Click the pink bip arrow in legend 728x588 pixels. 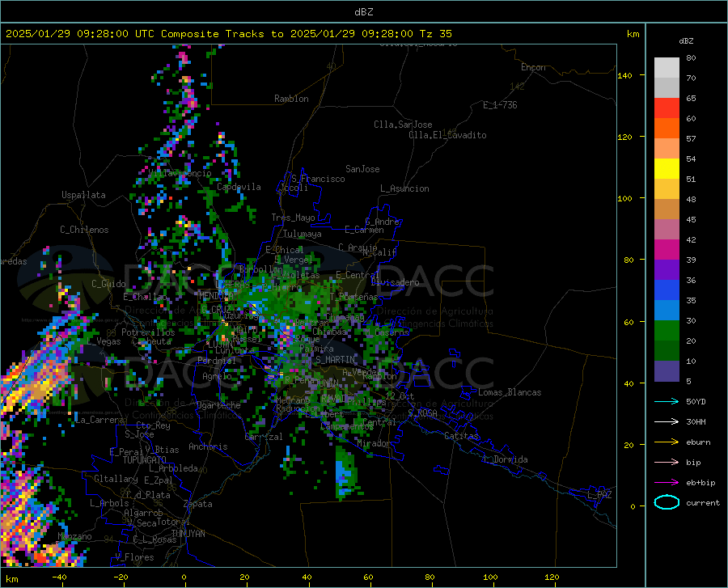(x=667, y=463)
